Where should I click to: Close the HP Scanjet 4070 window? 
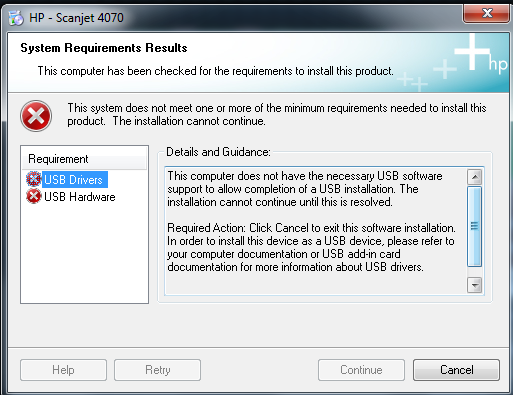pos(487,13)
